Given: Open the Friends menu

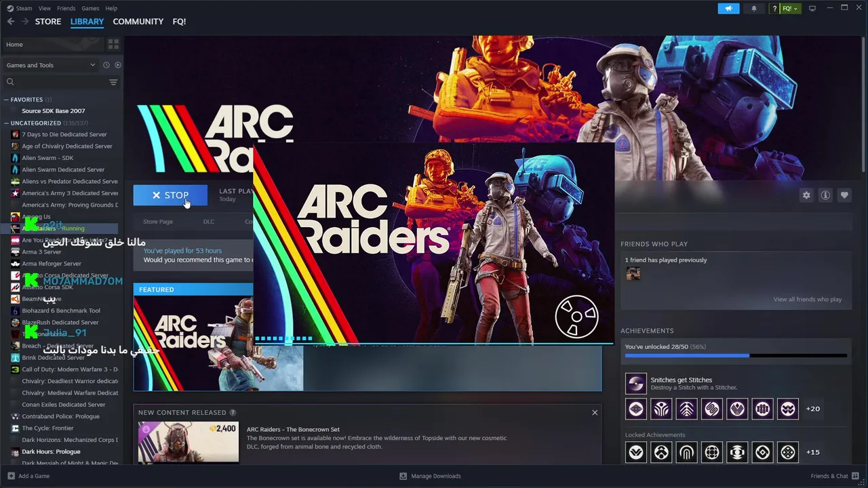Looking at the screenshot, I should point(66,8).
